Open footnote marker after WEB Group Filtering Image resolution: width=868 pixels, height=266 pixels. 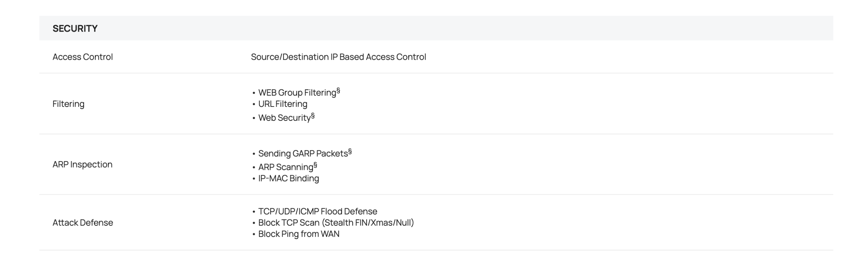click(338, 91)
